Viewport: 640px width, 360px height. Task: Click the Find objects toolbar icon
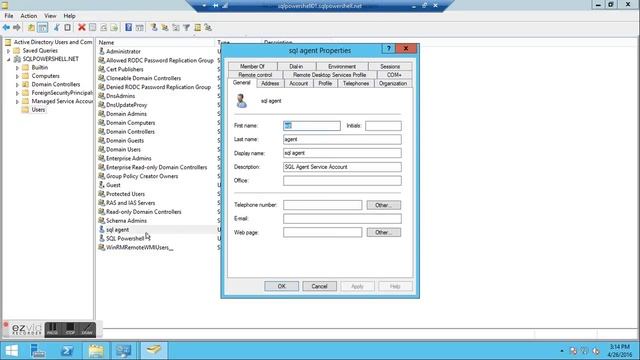198,27
